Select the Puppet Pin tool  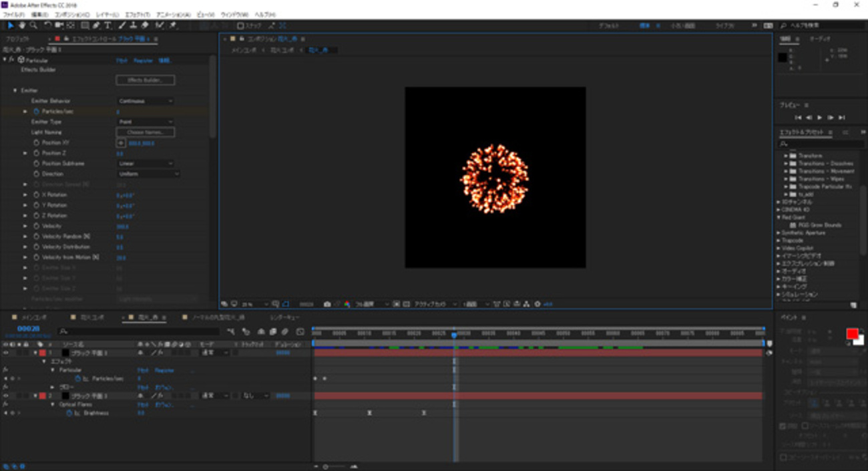pos(173,25)
